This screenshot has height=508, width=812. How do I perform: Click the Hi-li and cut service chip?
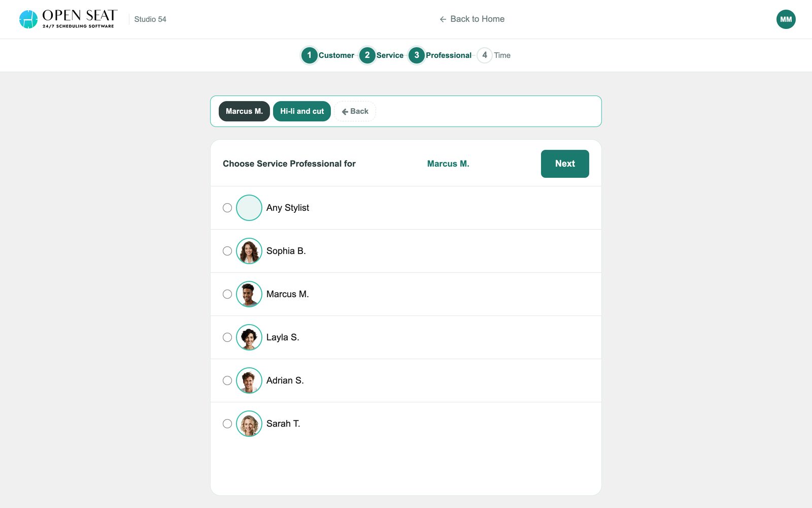[x=302, y=111]
